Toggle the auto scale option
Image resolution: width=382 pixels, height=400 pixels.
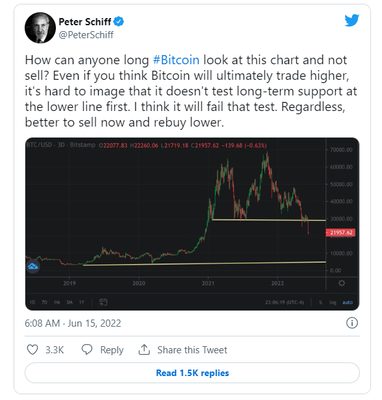[348, 302]
